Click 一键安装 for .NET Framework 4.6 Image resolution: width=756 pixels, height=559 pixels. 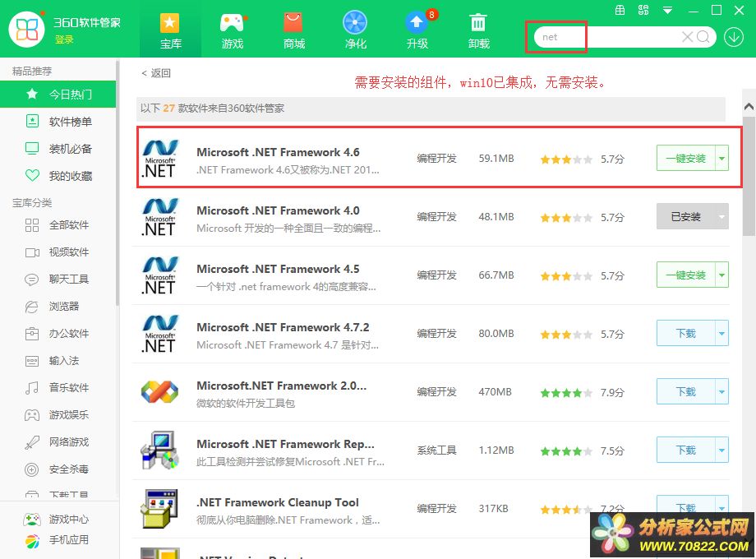[685, 159]
